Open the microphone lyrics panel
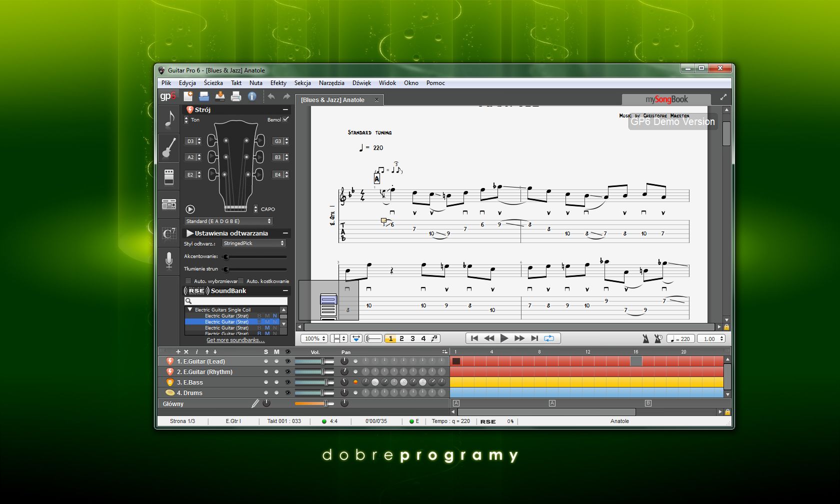 click(169, 261)
